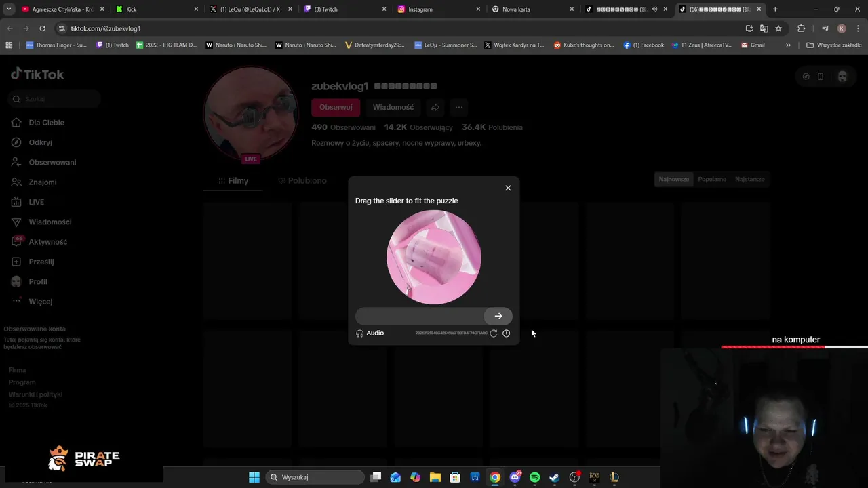
Task: Open Steam from the taskbar
Action: click(554, 477)
